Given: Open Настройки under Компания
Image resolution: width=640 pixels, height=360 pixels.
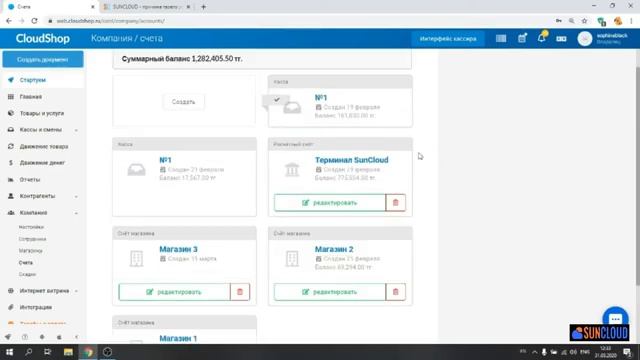Looking at the screenshot, I should (31, 227).
